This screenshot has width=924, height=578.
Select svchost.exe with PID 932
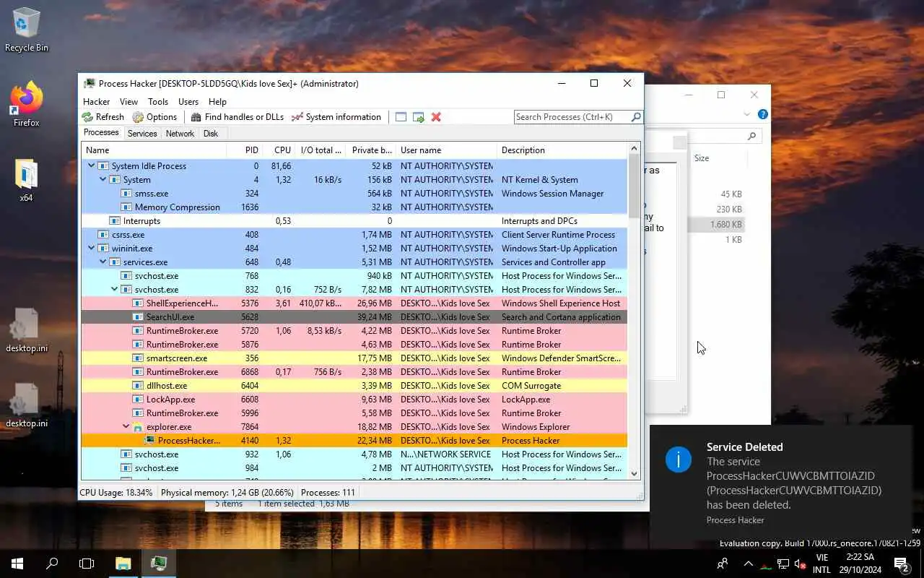point(354,454)
